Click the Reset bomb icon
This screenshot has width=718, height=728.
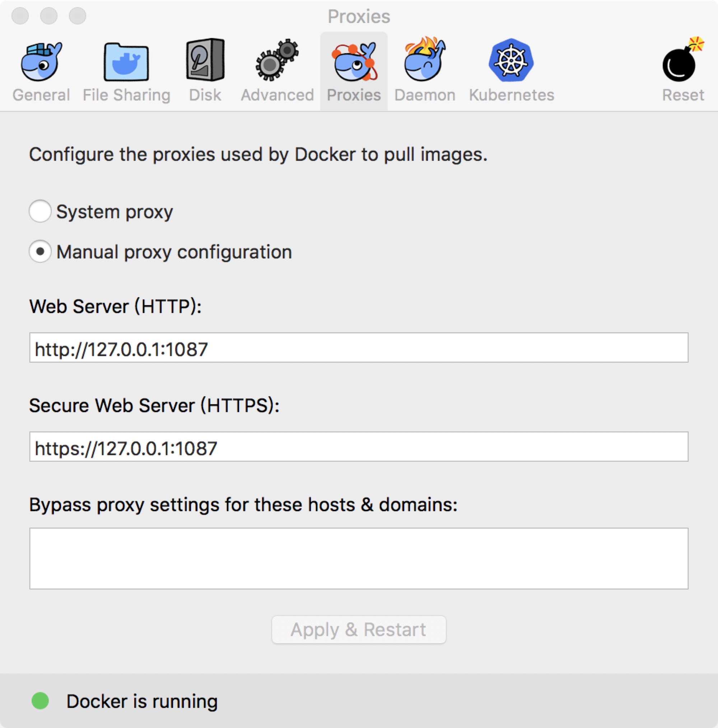(x=683, y=60)
